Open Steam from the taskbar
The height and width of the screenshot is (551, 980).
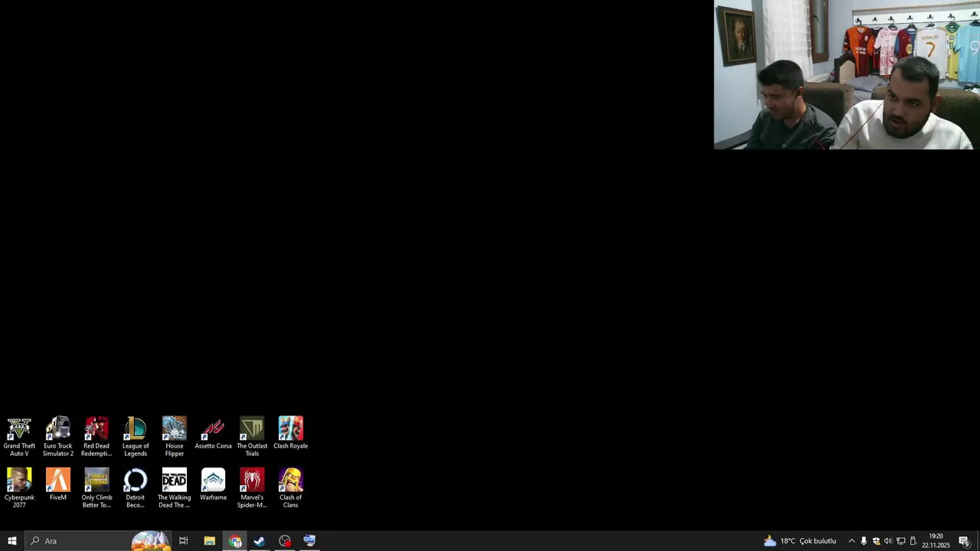[260, 541]
